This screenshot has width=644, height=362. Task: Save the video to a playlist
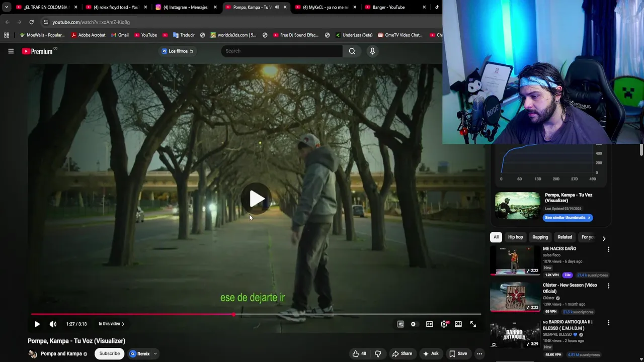pyautogui.click(x=457, y=353)
